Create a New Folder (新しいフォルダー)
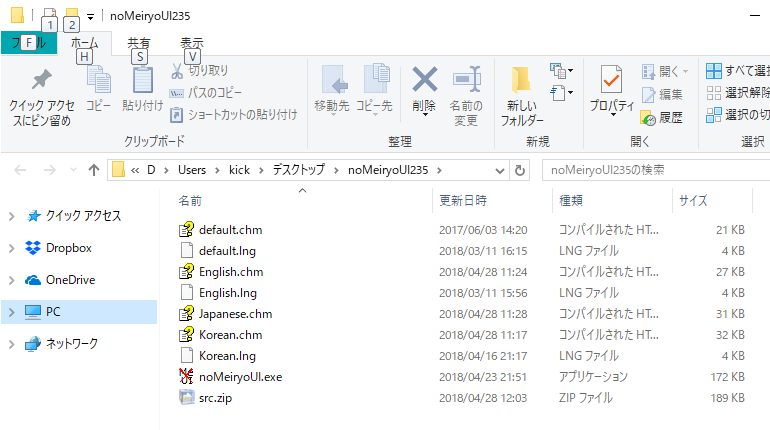 coord(522,96)
